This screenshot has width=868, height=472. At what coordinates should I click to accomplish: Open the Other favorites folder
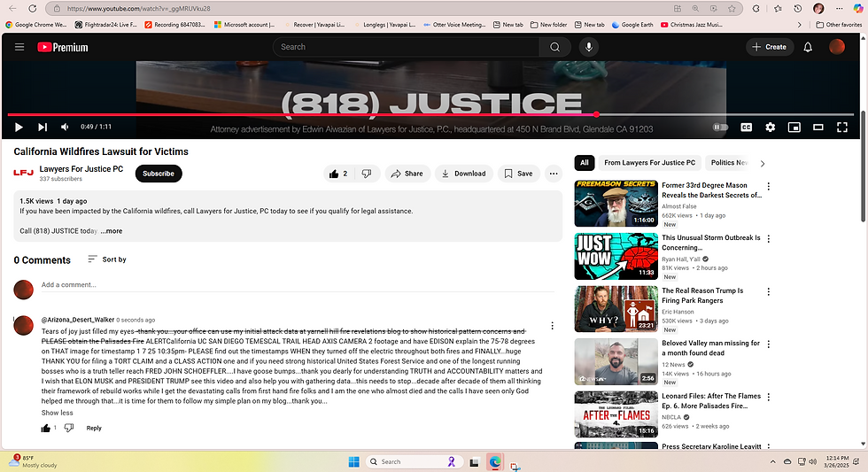click(x=839, y=24)
